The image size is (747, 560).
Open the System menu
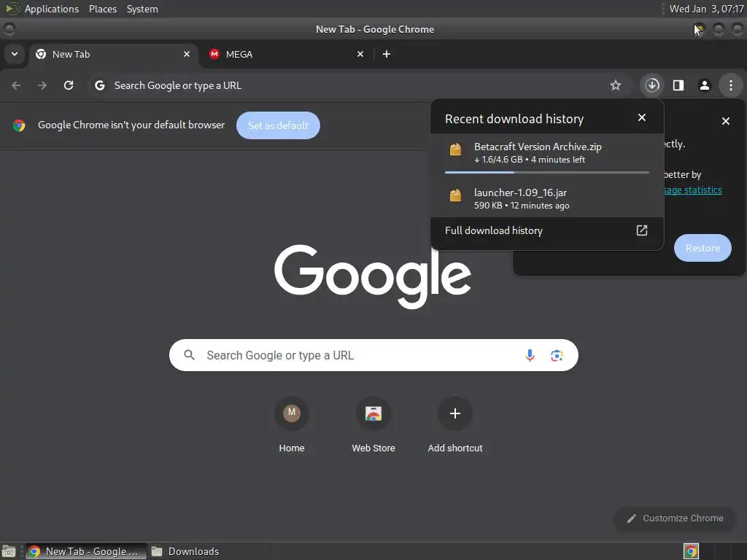(142, 9)
